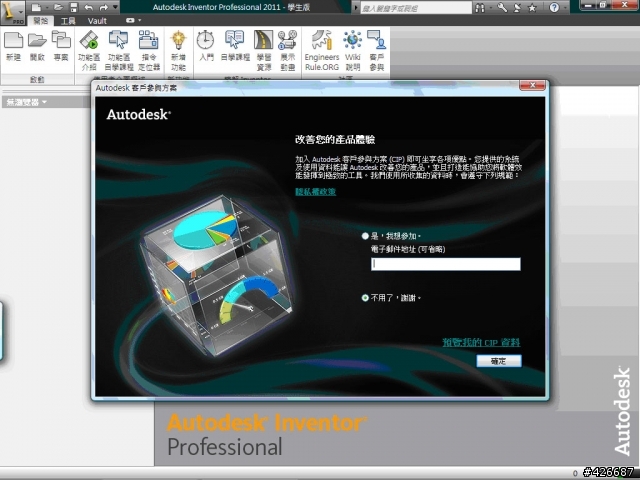Open the Inventor application menu button
Screen dimensions: 640x480
[x=12, y=11]
